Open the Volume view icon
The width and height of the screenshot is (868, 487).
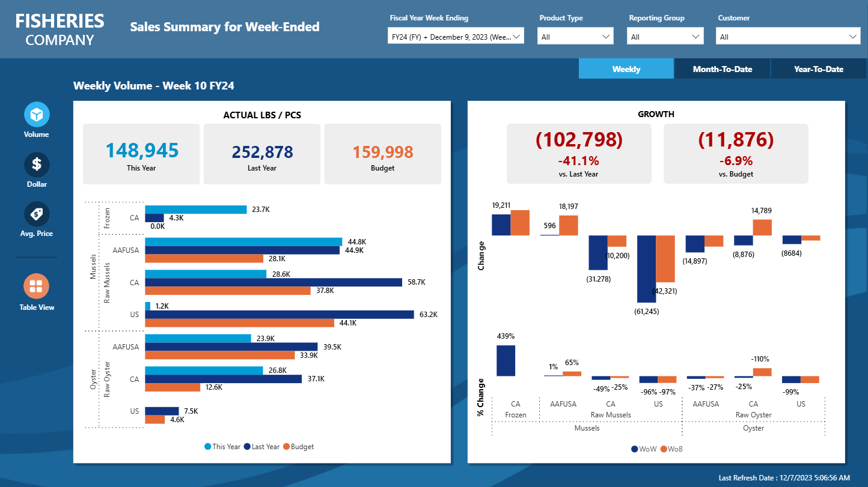point(37,114)
